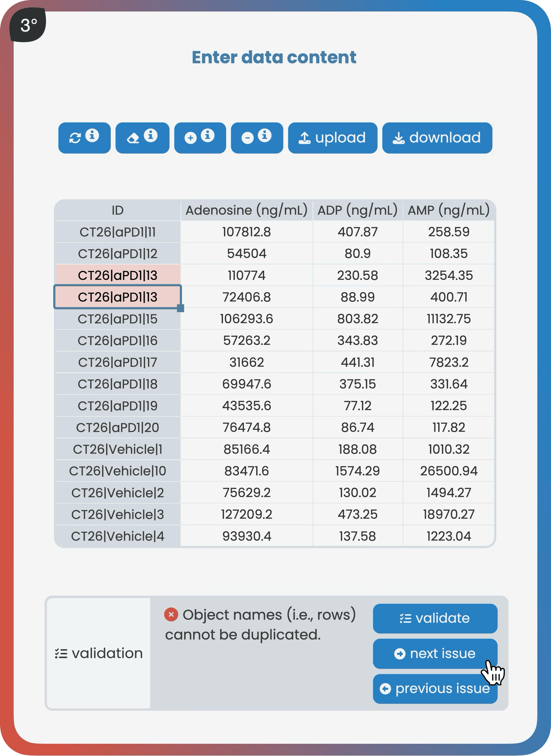Select row header CT26|aPD1|15
Image resolution: width=551 pixels, height=756 pixels.
click(x=118, y=319)
